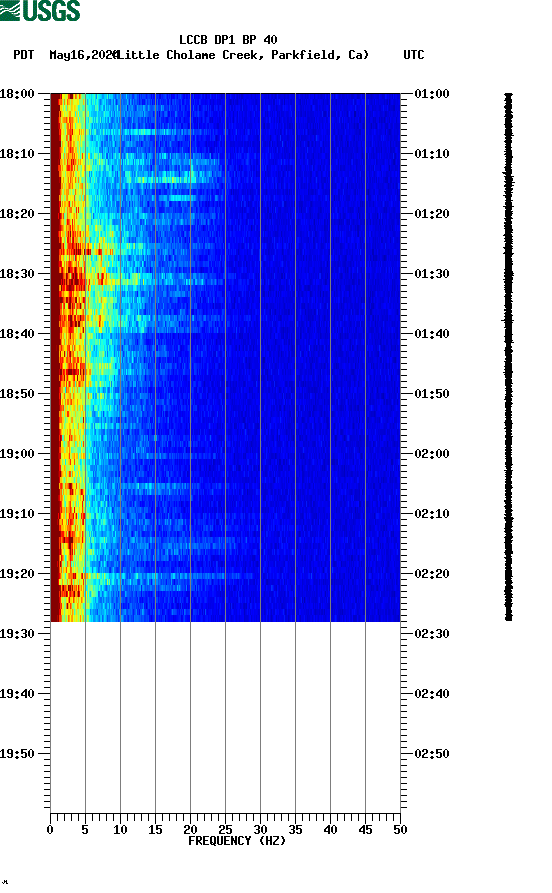
Task: Click the 02:30 UTC time label
Action: [432, 634]
